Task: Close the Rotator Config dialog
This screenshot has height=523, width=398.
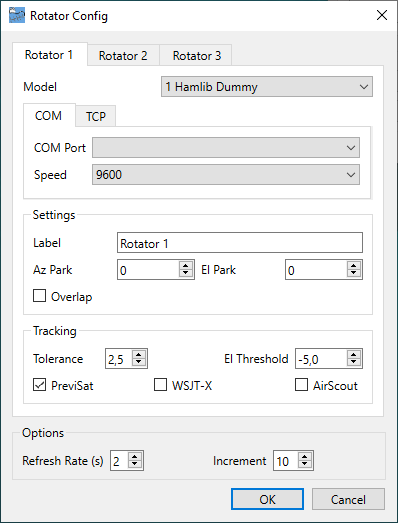Action: (382, 15)
